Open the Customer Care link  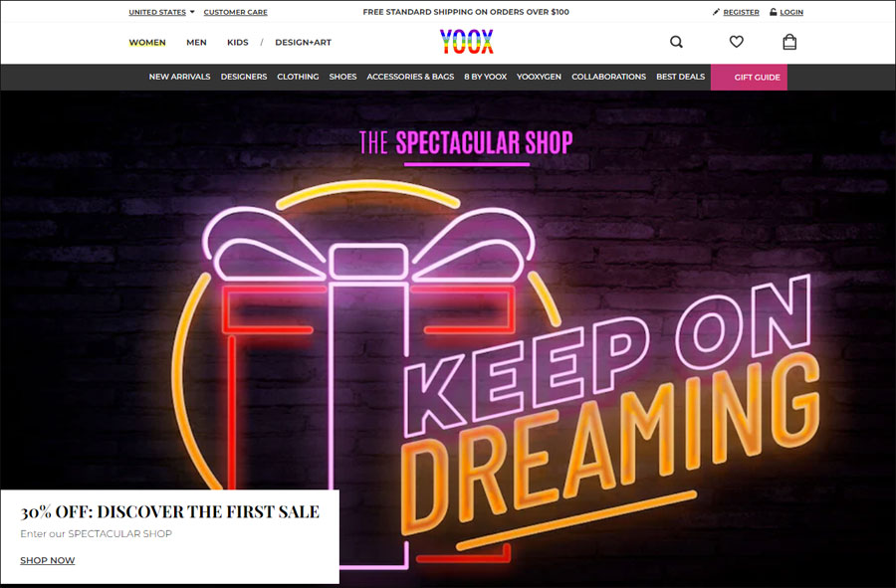(235, 12)
